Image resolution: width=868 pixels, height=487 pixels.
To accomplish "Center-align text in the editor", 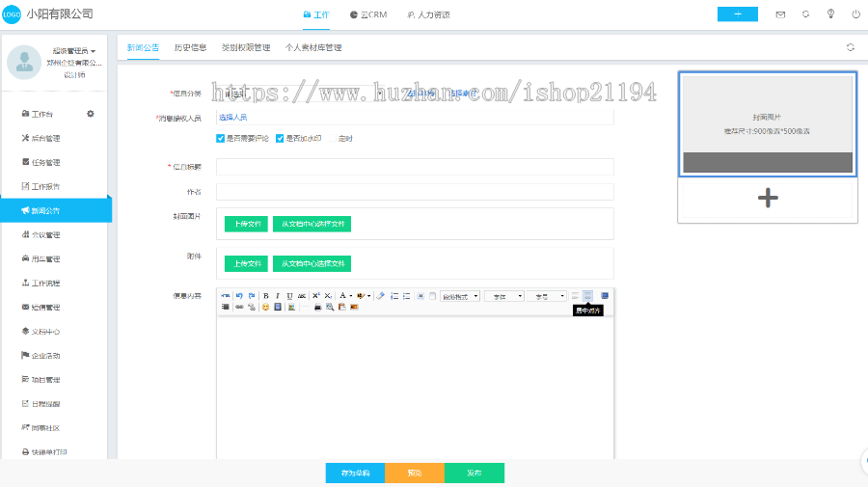I will pos(587,295).
